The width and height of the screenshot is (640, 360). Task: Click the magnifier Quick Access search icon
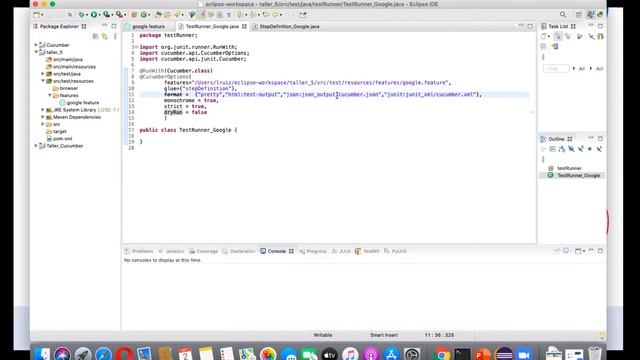pos(563,15)
